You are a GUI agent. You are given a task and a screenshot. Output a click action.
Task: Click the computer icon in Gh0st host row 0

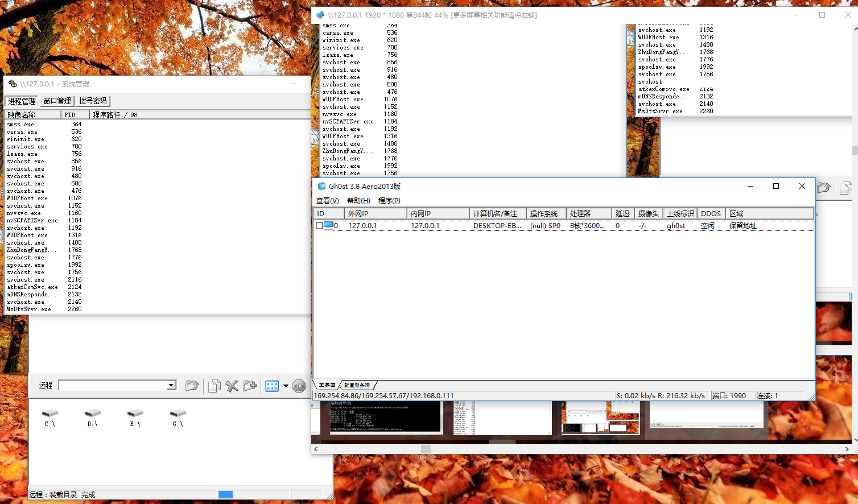coord(328,225)
